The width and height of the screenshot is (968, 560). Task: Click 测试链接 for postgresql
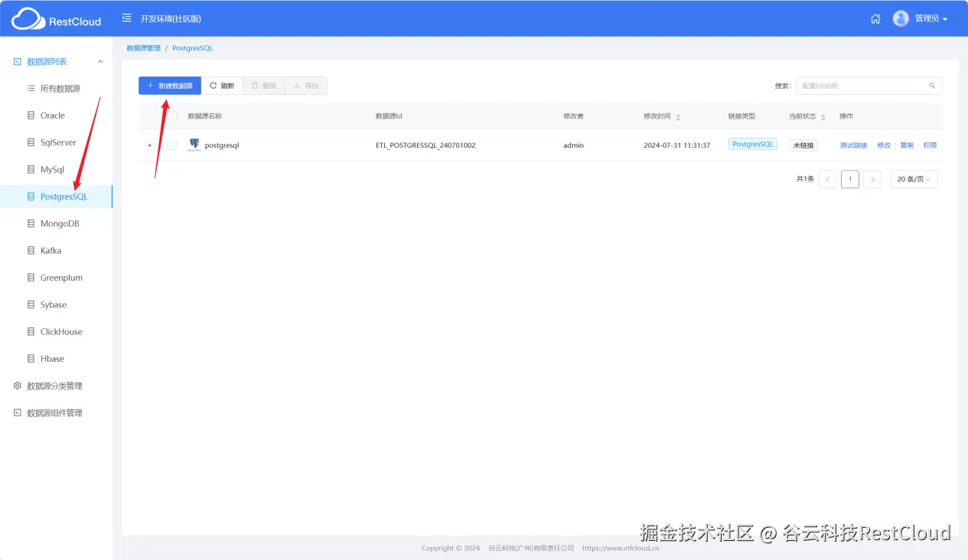tap(853, 145)
